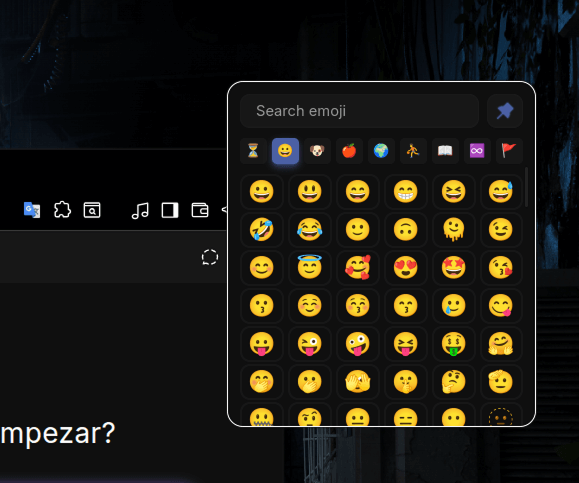The image size is (579, 483).
Task: Pick the money-mouth face emoji
Action: tap(453, 343)
